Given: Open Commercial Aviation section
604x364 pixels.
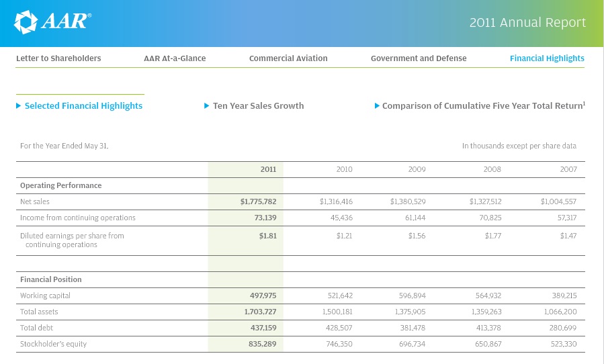Looking at the screenshot, I should [288, 58].
